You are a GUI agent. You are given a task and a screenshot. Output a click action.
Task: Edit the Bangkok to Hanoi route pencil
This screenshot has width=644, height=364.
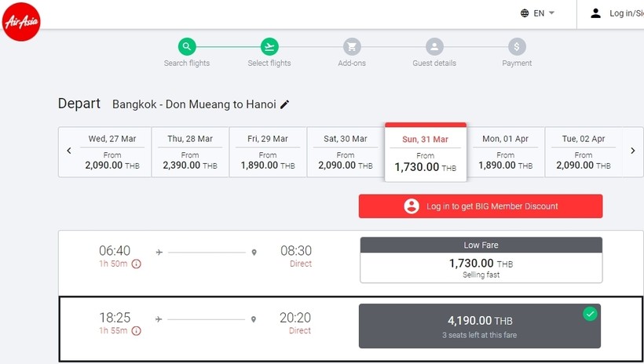tap(285, 104)
